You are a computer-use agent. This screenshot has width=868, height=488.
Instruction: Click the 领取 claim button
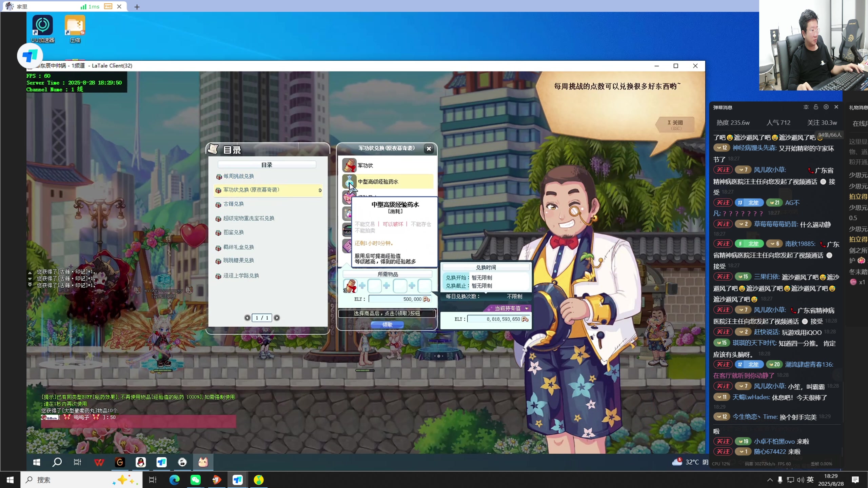coord(387,325)
